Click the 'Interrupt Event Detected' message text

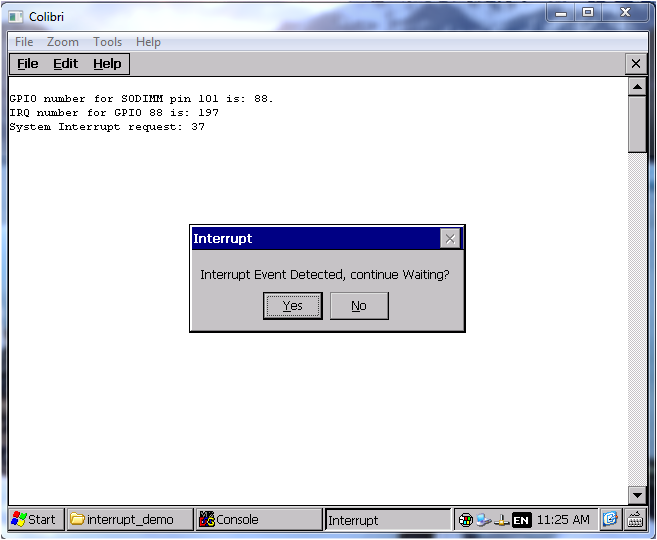click(x=325, y=275)
